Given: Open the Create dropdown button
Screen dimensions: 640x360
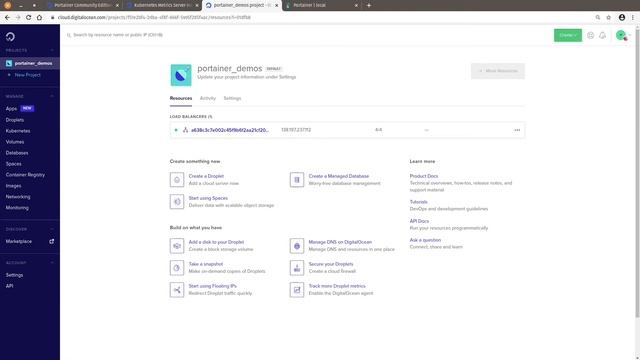Looking at the screenshot, I should click(568, 35).
